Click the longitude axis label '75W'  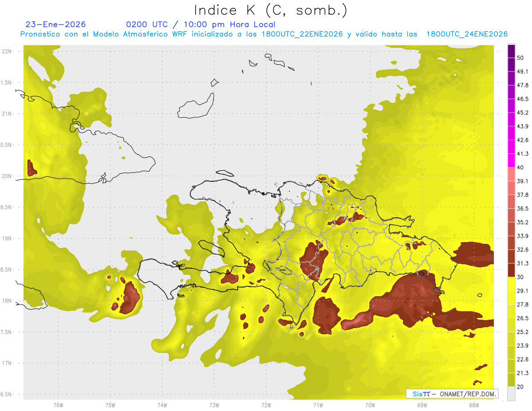[110, 405]
